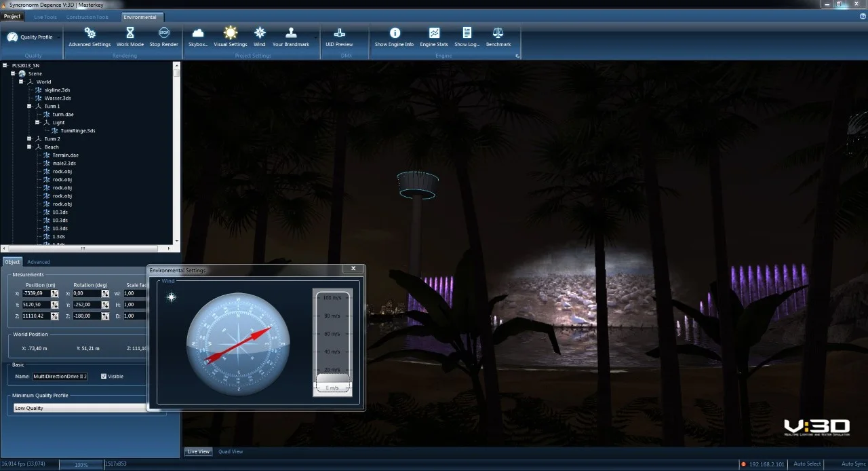Viewport: 868px width, 471px height.
Task: Click the wind direction compass dial
Action: (x=238, y=344)
